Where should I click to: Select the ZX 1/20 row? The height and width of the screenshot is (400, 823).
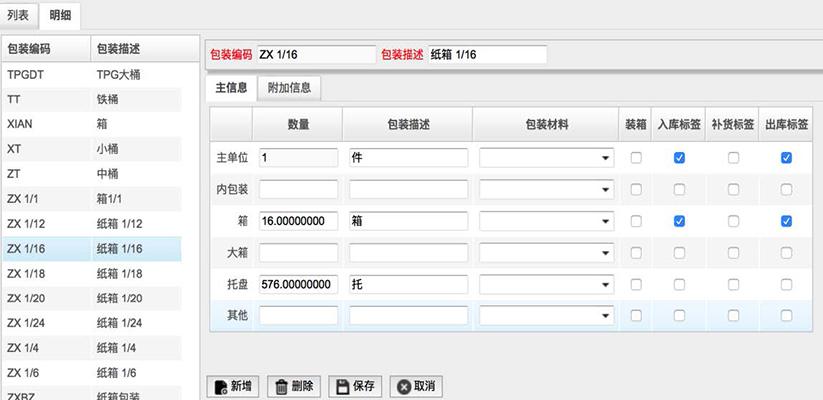tap(92, 298)
